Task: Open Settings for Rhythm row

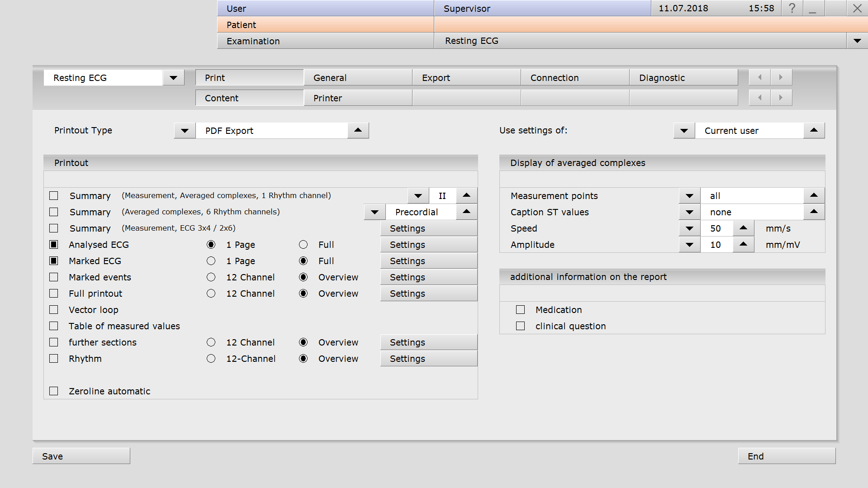Action: pyautogui.click(x=429, y=359)
